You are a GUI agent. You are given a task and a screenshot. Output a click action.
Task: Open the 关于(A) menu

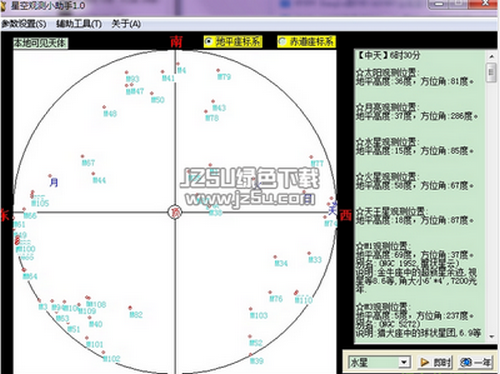point(126,24)
